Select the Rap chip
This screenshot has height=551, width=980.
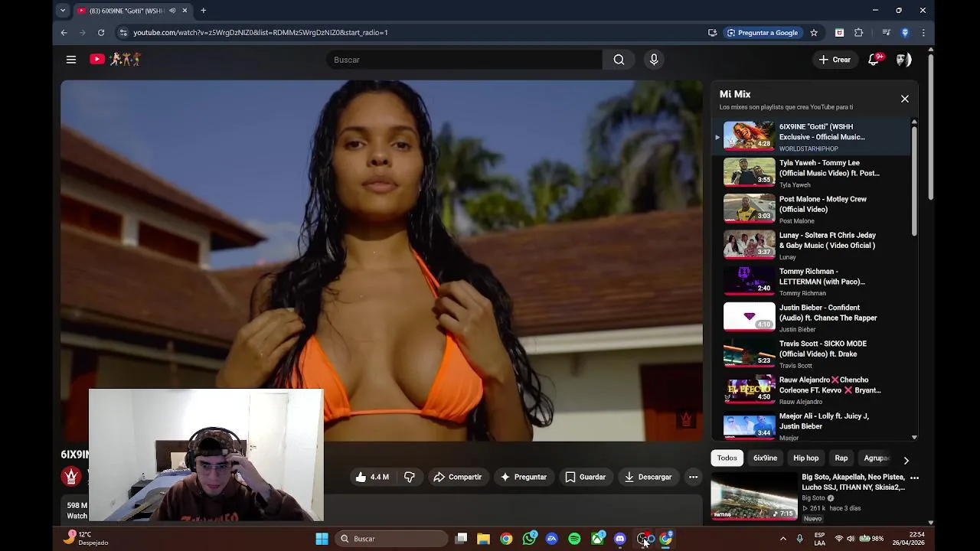click(841, 458)
